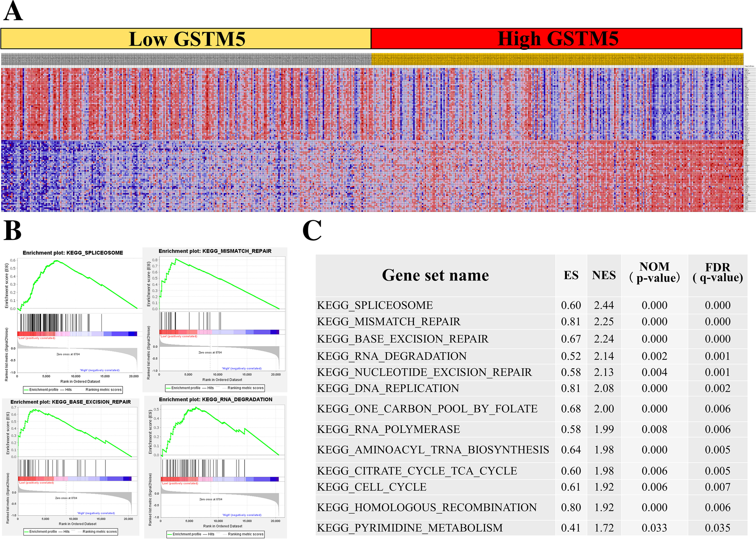Select the KEGG_RNA_DEGRADATION enrichment plot title
The image size is (756, 539).
[215, 399]
